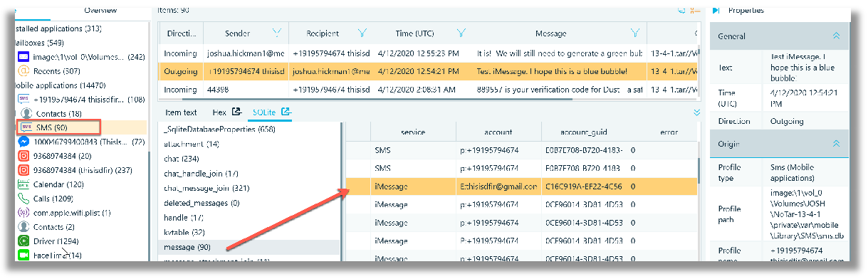Click the SMS (90) message icon
This screenshot has width=868, height=279.
tap(26, 127)
